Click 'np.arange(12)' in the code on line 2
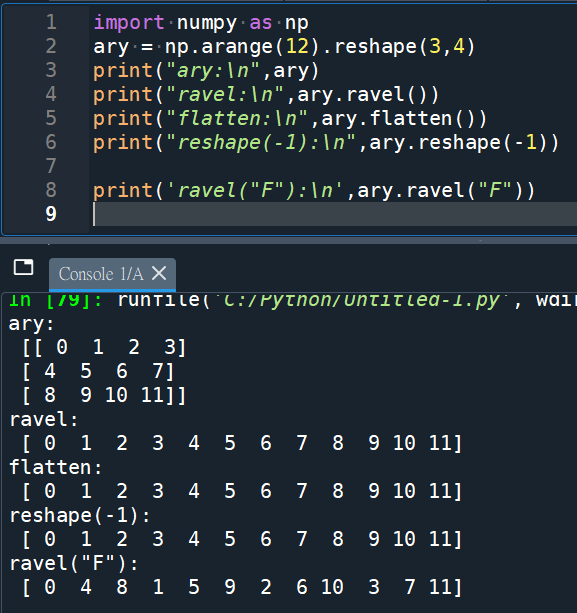Screen dimensions: 577x613 pos(243,47)
